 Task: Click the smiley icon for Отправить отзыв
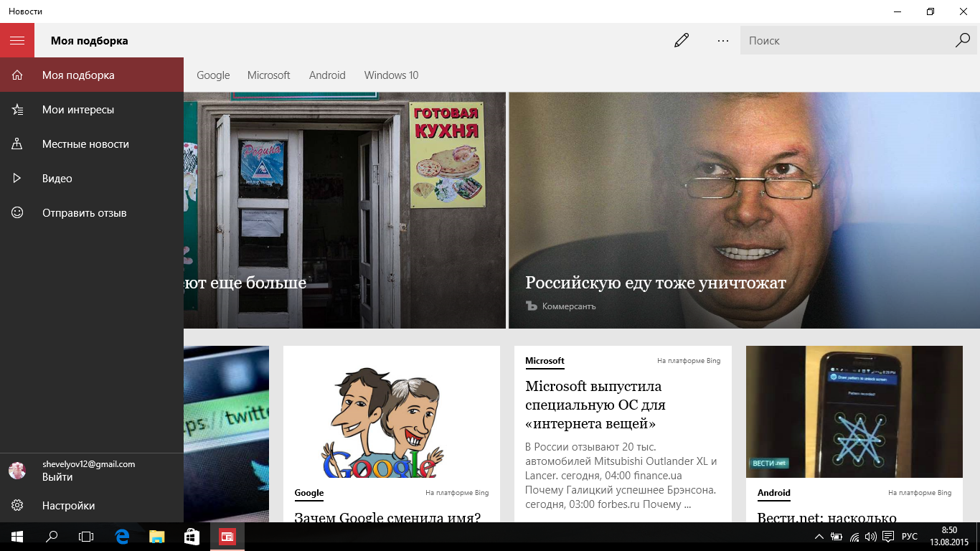(17, 213)
